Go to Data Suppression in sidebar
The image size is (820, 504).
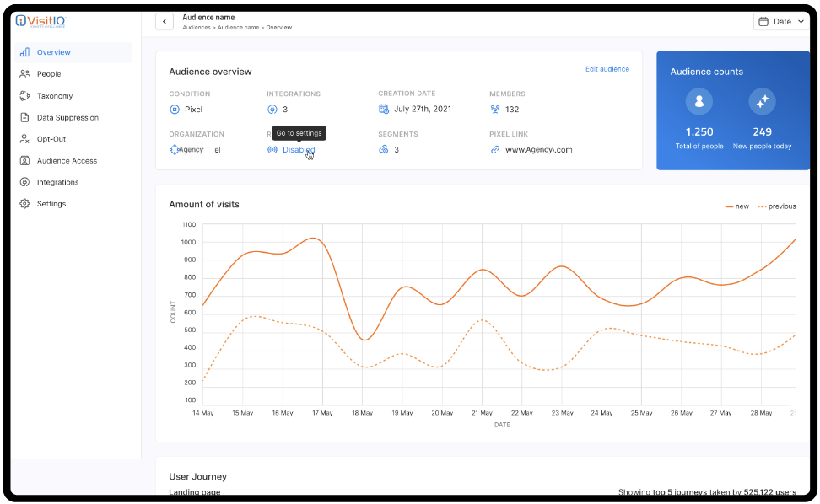click(67, 118)
